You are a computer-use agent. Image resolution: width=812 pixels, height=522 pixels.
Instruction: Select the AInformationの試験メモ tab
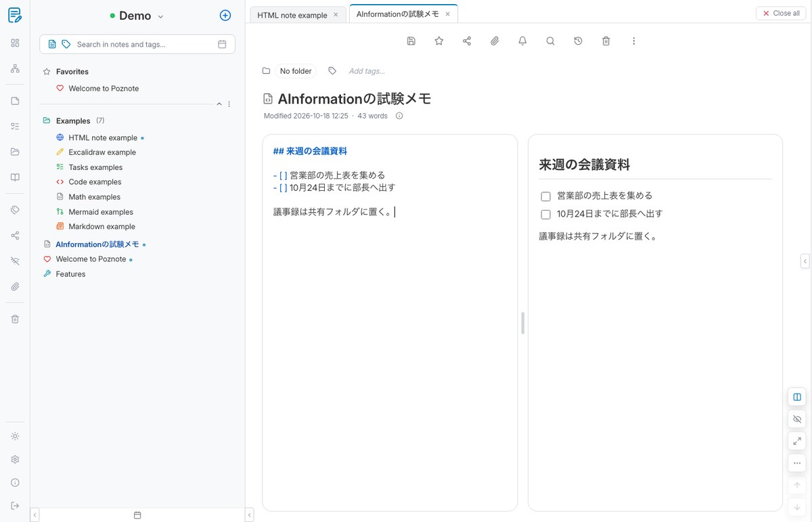[398, 14]
